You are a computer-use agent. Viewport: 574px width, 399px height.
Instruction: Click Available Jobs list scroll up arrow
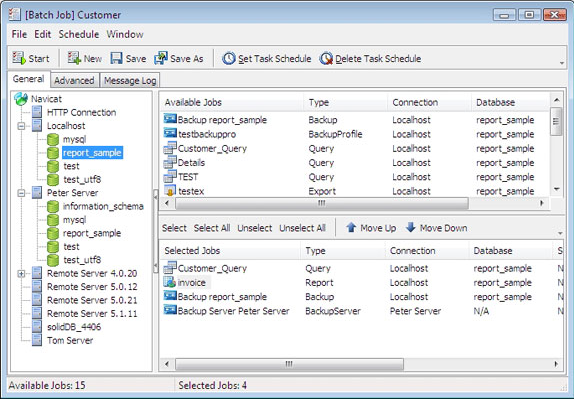(556, 100)
